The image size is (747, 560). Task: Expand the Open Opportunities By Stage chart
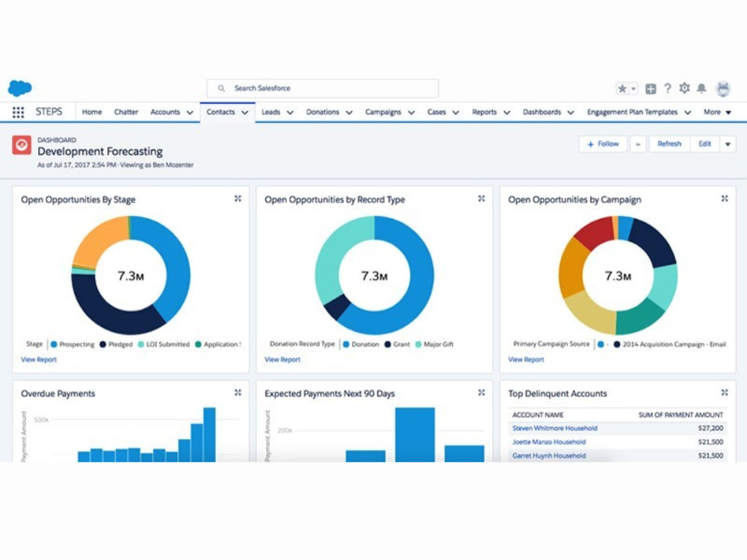(x=238, y=199)
